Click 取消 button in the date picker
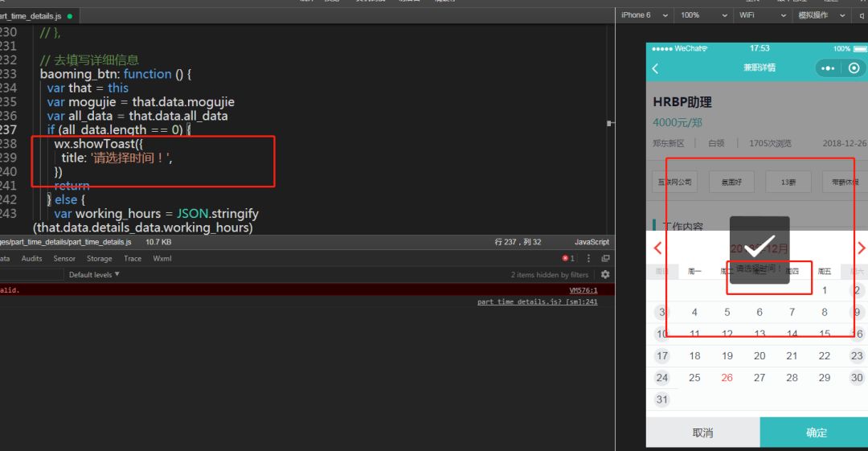 [703, 433]
